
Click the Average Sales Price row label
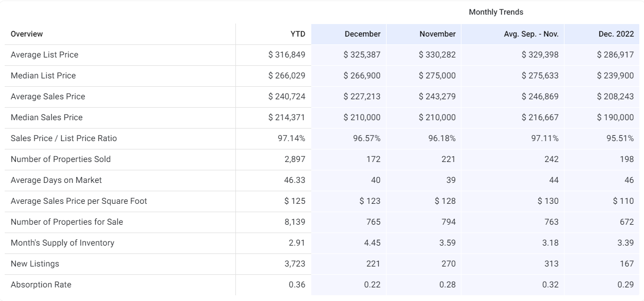(48, 97)
